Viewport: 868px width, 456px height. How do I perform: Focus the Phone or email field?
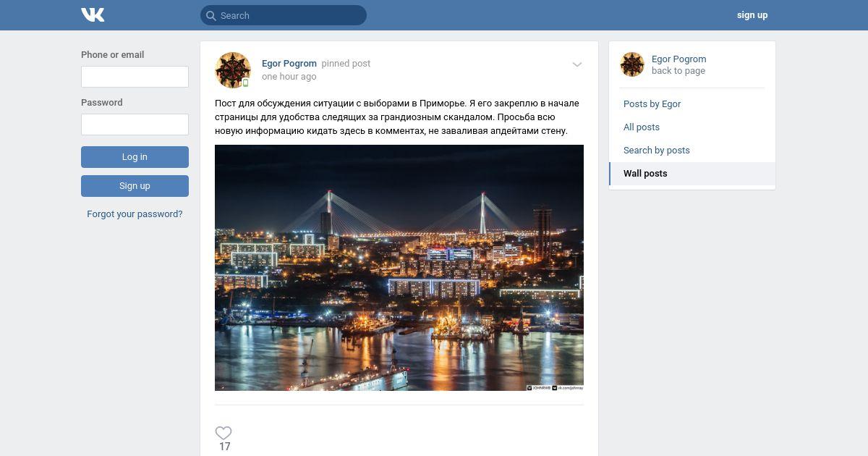coord(135,77)
